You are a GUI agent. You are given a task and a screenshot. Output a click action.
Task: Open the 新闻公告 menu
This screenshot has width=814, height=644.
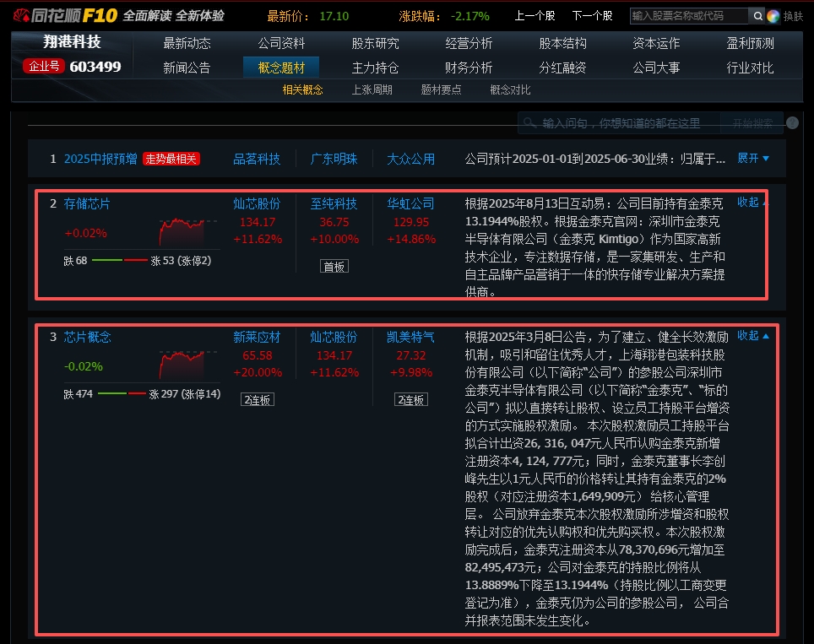click(x=187, y=68)
